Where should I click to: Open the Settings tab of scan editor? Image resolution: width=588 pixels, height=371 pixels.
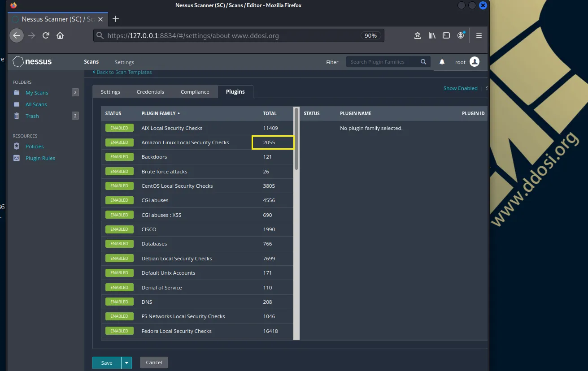pos(110,92)
